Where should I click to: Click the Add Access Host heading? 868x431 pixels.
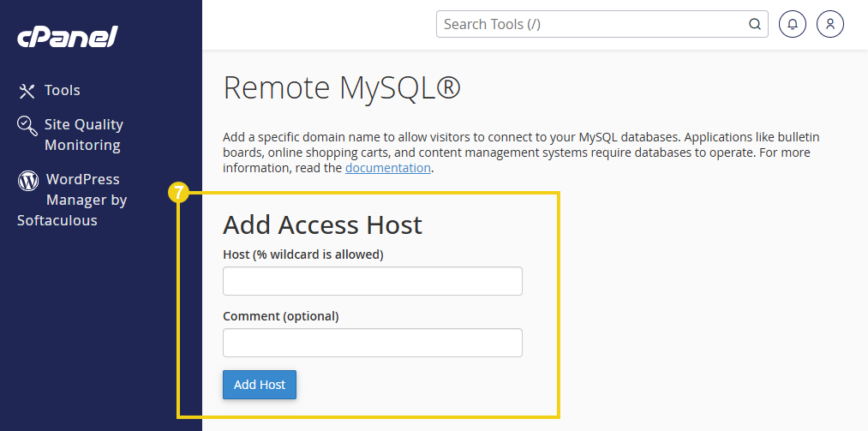pos(322,225)
